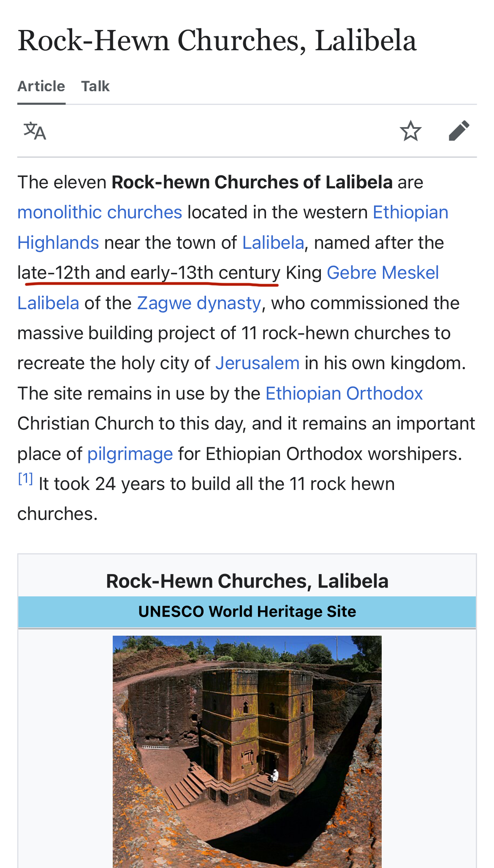This screenshot has height=868, width=494.
Task: Jump to citation reference [1]
Action: (x=25, y=479)
